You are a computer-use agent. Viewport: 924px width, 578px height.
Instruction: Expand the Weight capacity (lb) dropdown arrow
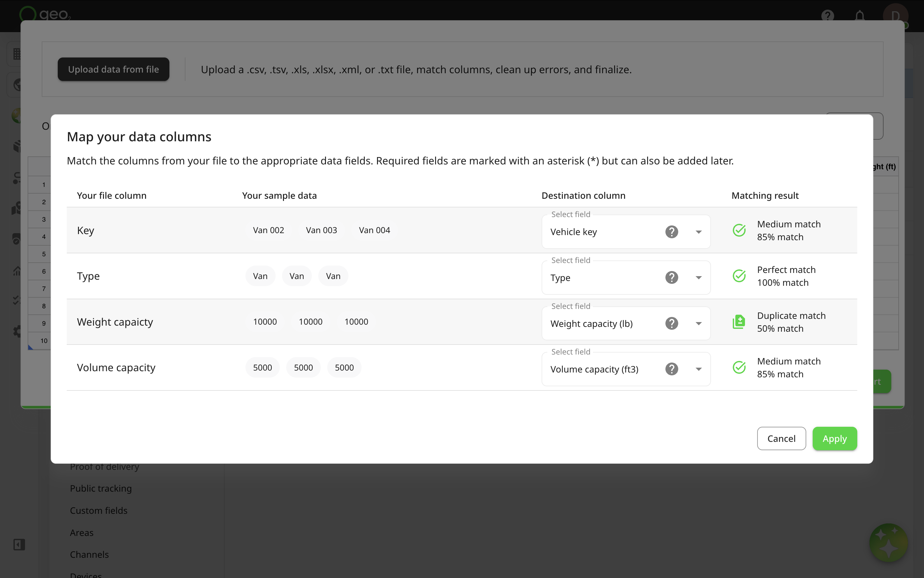pyautogui.click(x=698, y=324)
